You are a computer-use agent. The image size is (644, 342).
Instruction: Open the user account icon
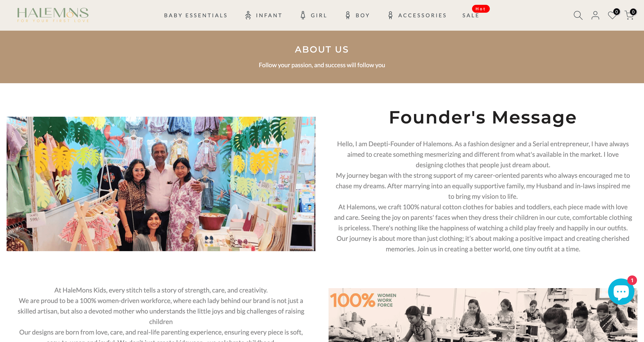coord(595,16)
